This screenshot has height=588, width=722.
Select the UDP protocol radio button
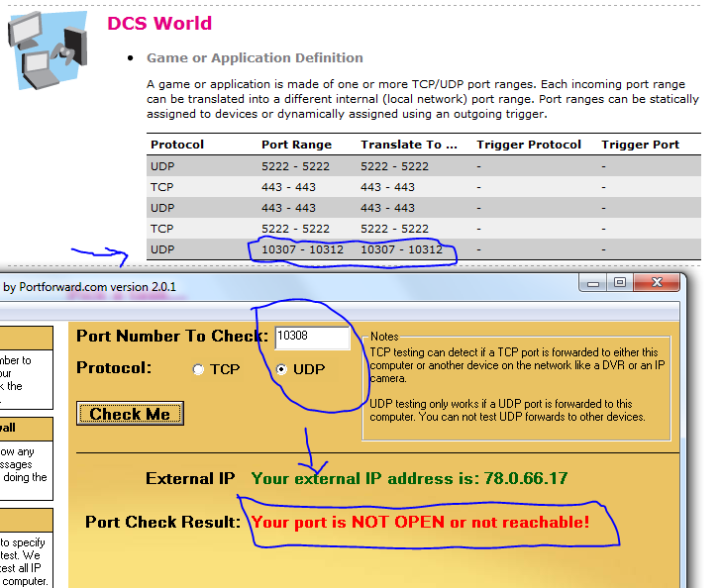281,369
